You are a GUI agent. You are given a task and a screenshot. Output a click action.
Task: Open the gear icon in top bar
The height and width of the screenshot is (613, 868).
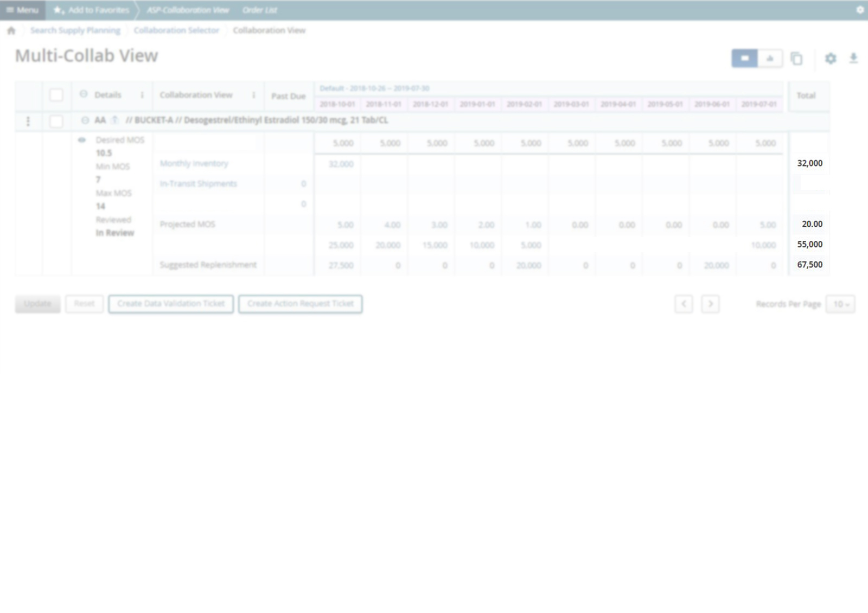860,10
